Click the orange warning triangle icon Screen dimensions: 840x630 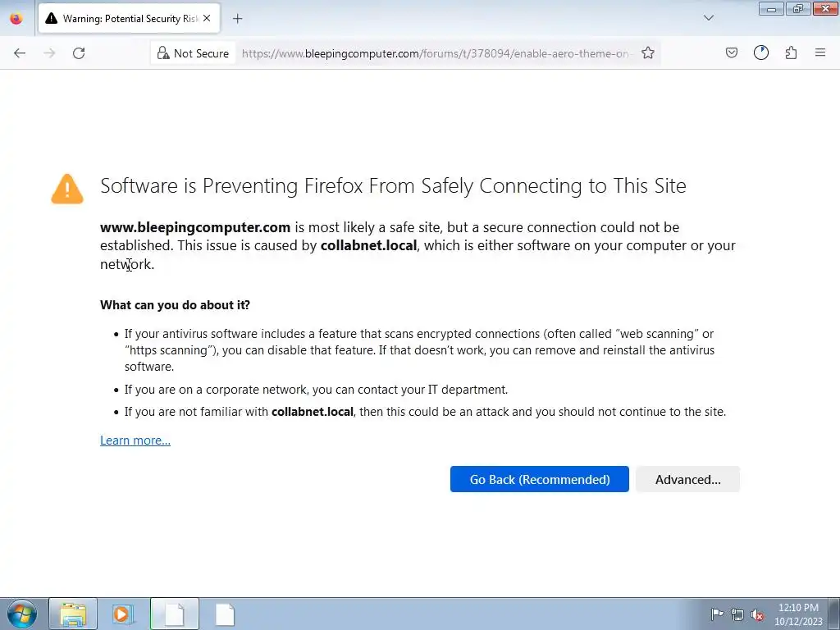67,189
